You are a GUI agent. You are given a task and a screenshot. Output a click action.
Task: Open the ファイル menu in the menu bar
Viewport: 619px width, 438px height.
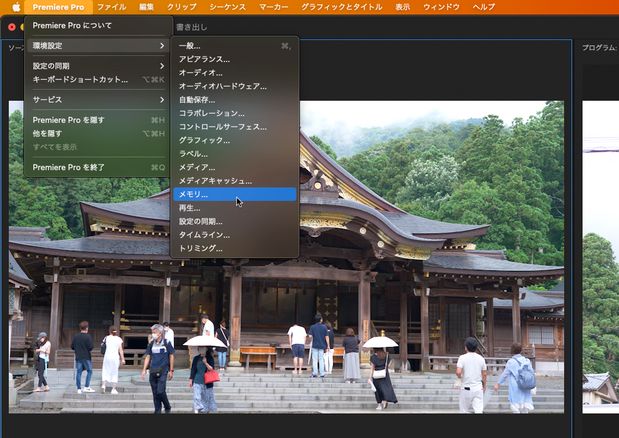(x=111, y=7)
